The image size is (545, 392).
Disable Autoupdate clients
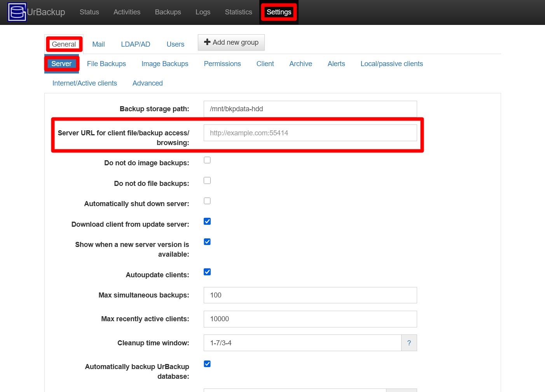coord(207,272)
